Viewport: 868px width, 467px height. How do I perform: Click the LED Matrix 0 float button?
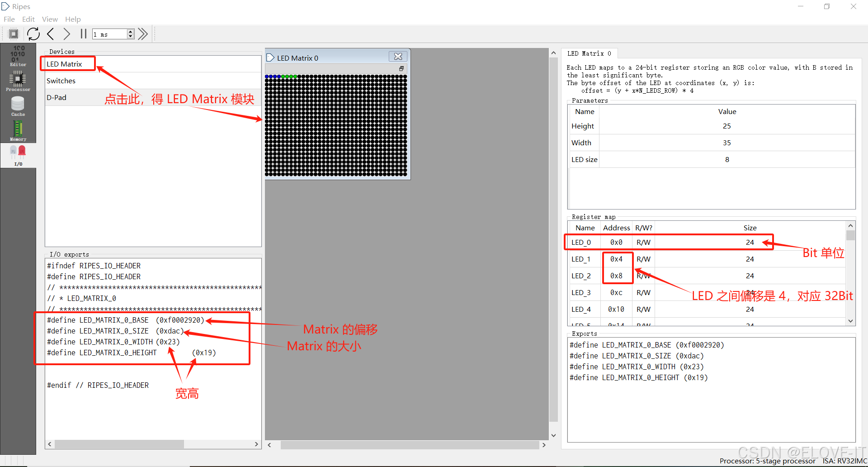pyautogui.click(x=401, y=68)
